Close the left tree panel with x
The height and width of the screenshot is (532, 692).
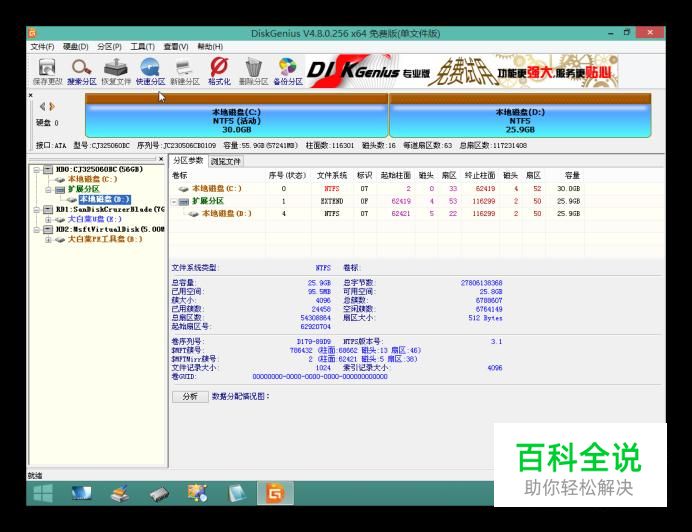[x=161, y=158]
